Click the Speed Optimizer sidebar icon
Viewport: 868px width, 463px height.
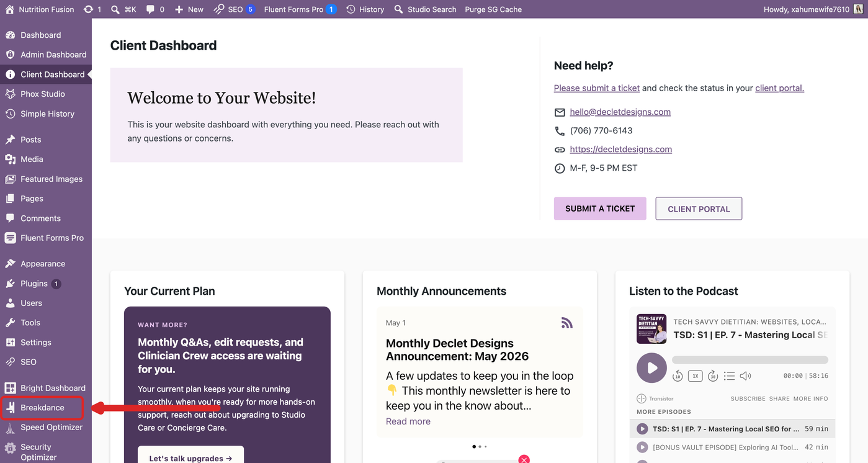point(10,428)
